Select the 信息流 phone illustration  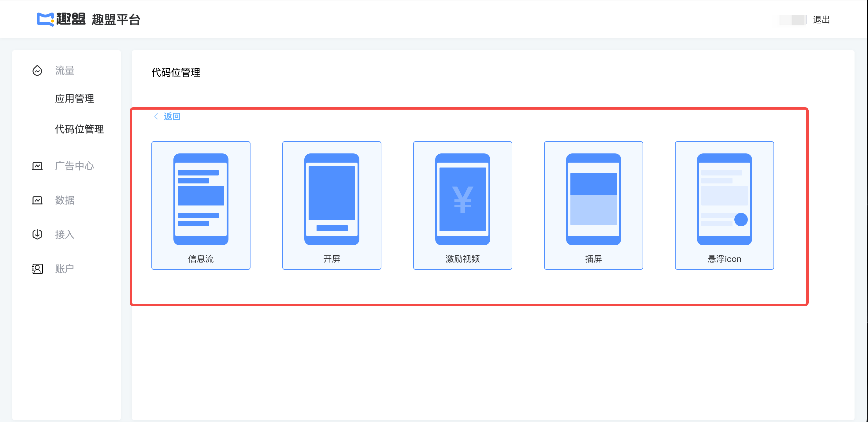coord(201,199)
